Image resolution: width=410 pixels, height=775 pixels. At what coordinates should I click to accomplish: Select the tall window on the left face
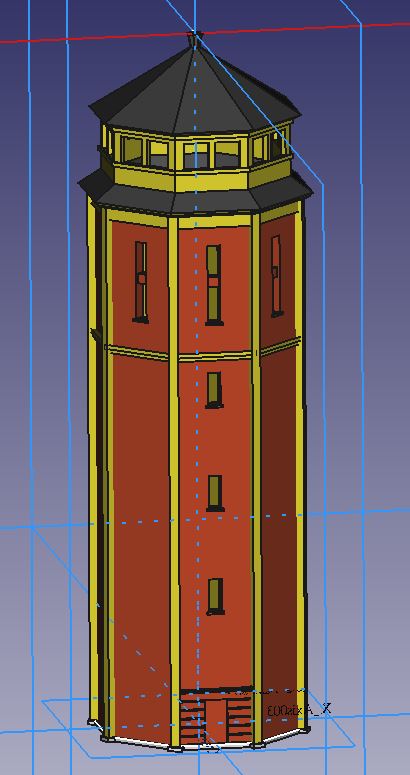141,282
